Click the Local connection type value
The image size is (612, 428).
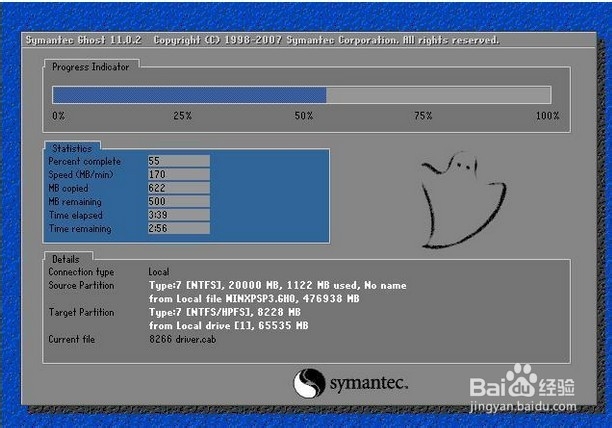pyautogui.click(x=158, y=272)
